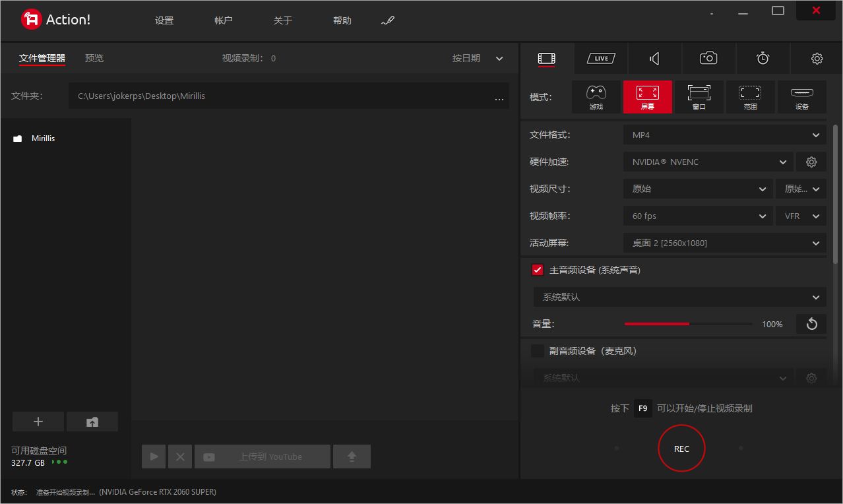Open the benchmark stopwatch tab
The height and width of the screenshot is (504, 843).
pos(763,59)
